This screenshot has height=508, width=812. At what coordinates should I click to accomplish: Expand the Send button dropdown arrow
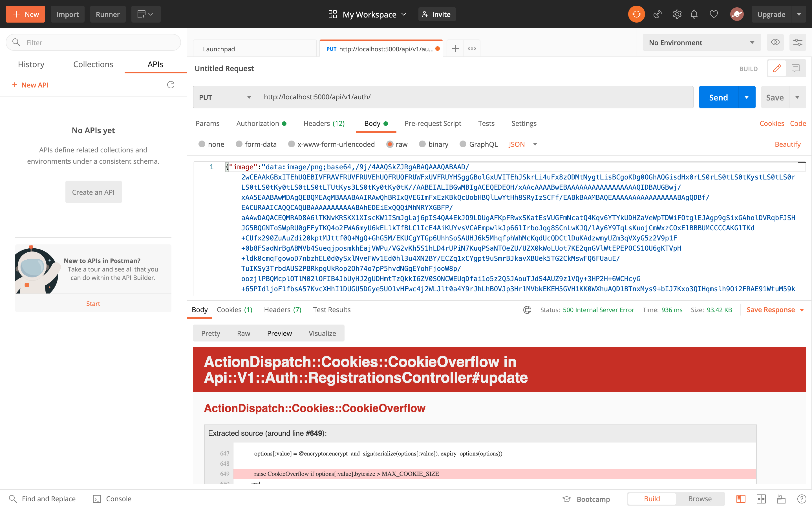tap(747, 97)
